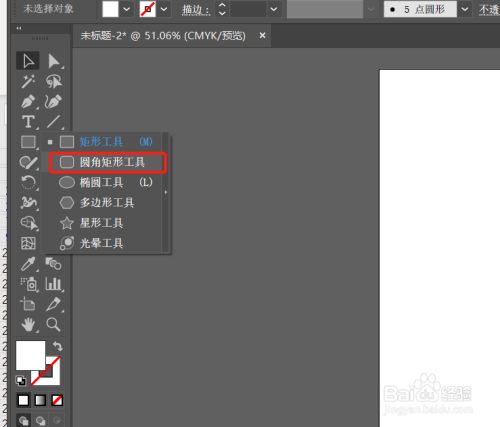
Task: Select the Warp tool
Action: pyautogui.click(x=28, y=203)
